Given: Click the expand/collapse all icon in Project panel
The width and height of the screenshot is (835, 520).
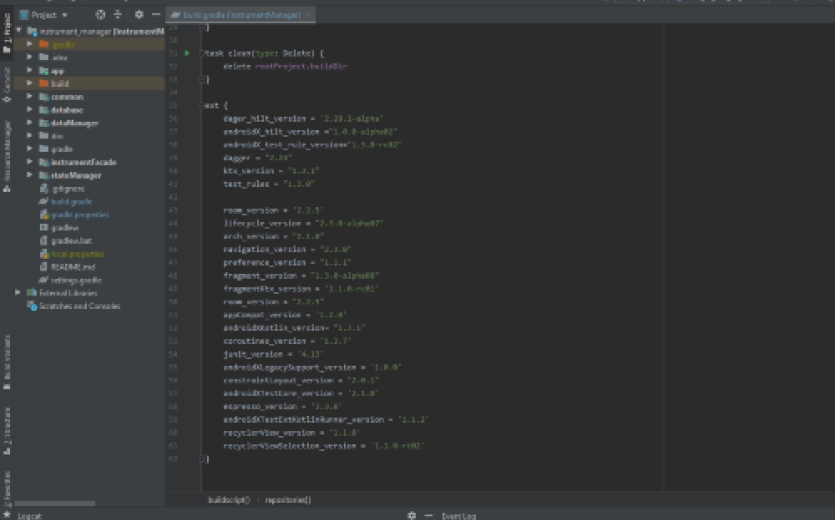Looking at the screenshot, I should [x=118, y=15].
